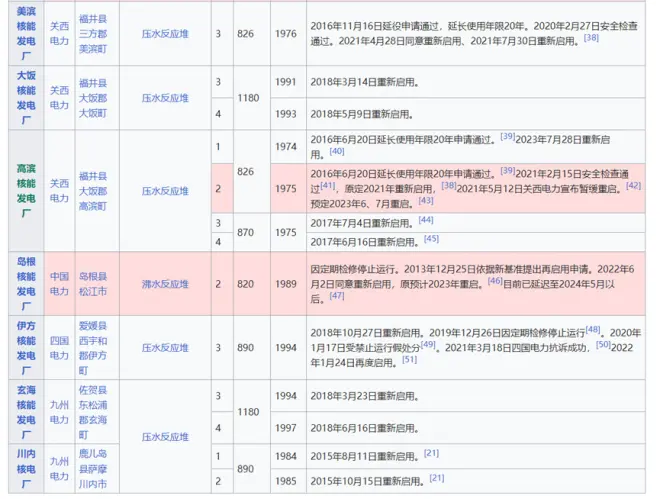Follow the 四国电力 operator link
The width and height of the screenshot is (660, 499).
click(x=60, y=348)
